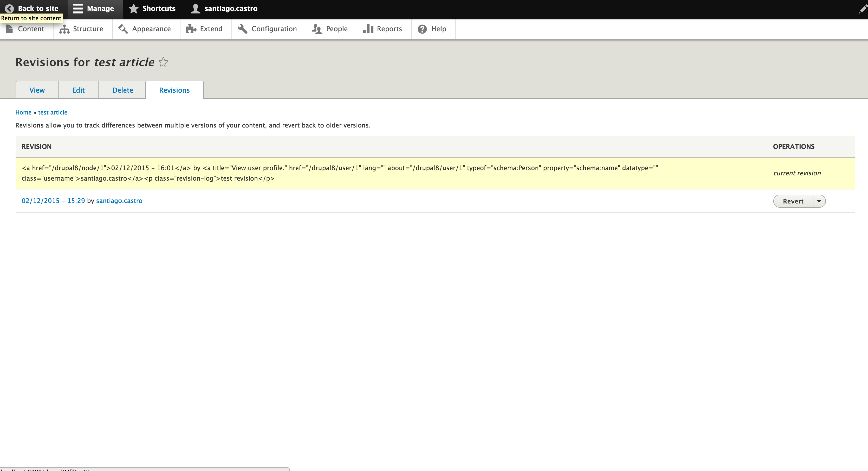Open the 02/12/2015 – 15:29 revision link
This screenshot has width=868, height=471.
pyautogui.click(x=53, y=200)
